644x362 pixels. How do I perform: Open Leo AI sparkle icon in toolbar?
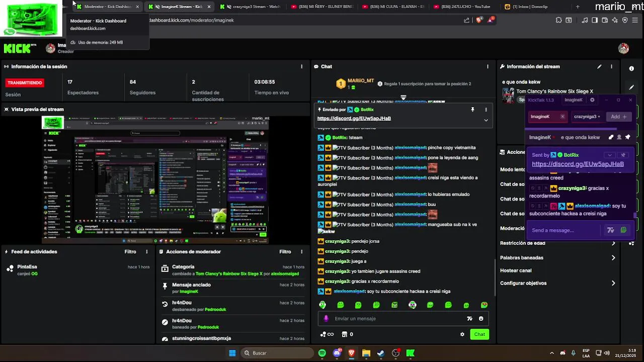pos(615,20)
